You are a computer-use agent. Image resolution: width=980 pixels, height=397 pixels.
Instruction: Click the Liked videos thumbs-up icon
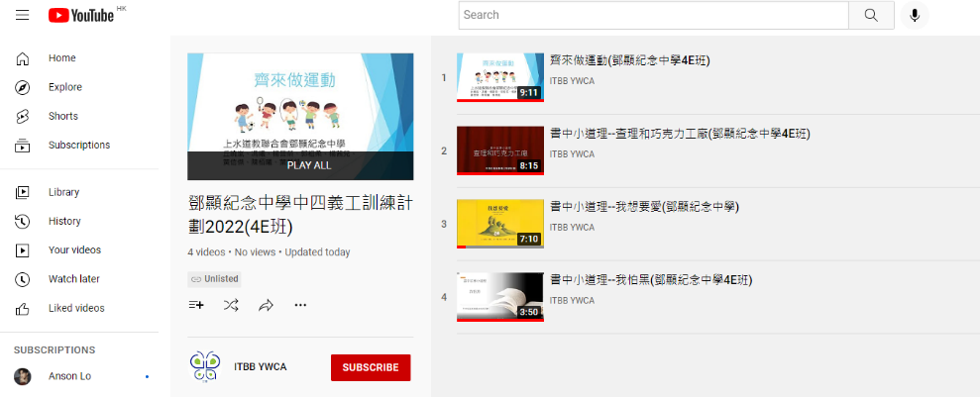[23, 308]
